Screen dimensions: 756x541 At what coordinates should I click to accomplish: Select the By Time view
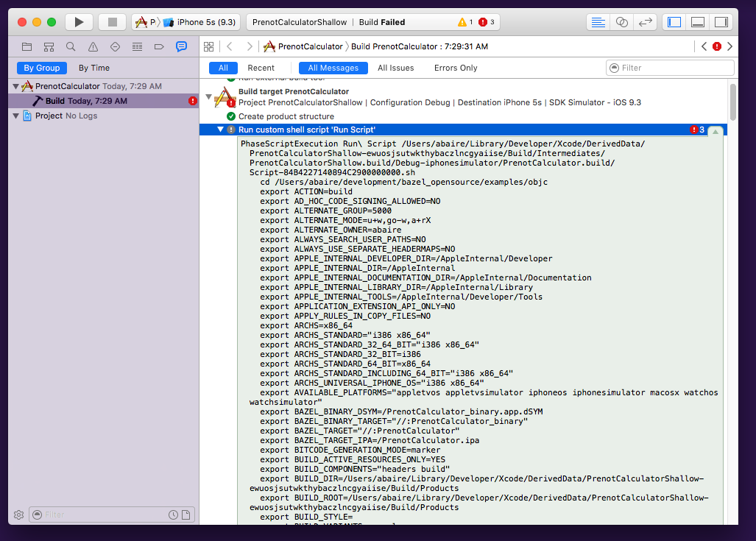click(x=94, y=68)
